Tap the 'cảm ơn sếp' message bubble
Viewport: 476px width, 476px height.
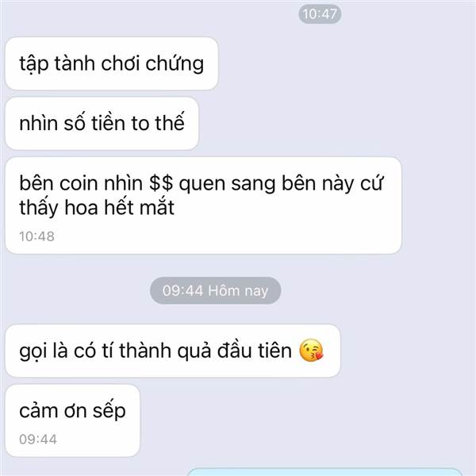pyautogui.click(x=72, y=420)
